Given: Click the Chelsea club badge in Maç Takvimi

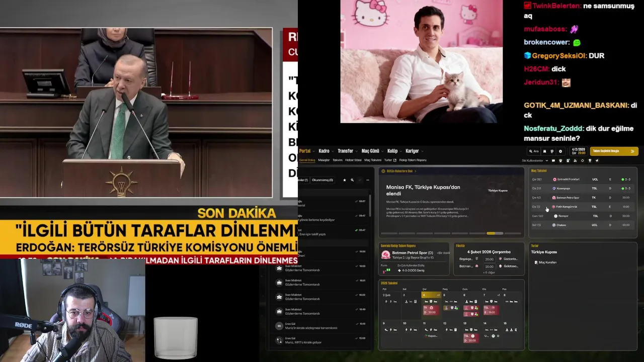Looking at the screenshot, I should (x=555, y=225).
